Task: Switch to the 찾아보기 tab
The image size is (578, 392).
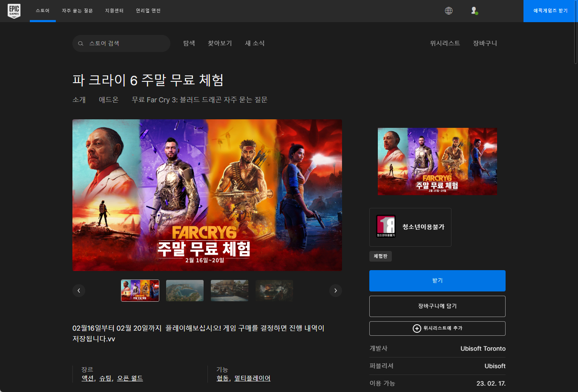Action: 220,43
